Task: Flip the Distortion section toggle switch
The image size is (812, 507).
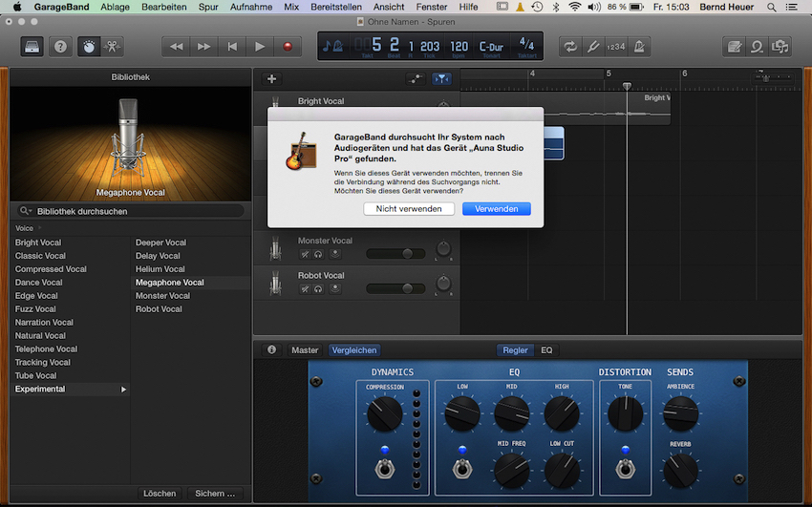Action: coord(625,469)
